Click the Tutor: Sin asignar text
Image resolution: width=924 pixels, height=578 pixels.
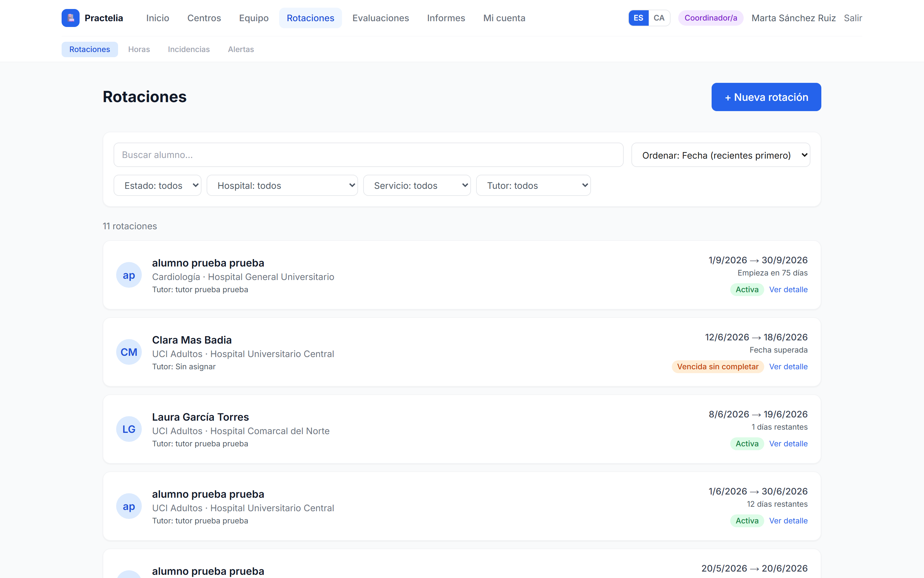tap(184, 367)
